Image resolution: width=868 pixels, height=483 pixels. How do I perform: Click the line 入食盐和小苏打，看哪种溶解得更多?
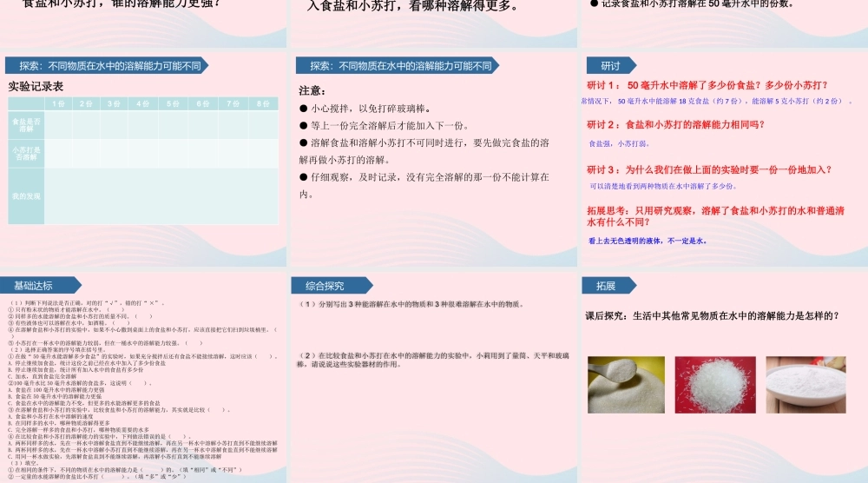413,6
